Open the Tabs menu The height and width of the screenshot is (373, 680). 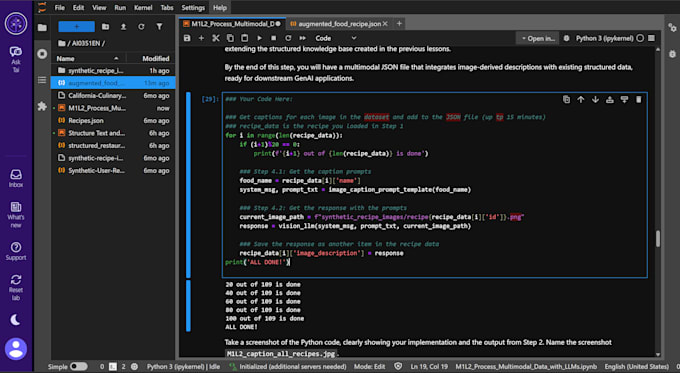coord(167,8)
